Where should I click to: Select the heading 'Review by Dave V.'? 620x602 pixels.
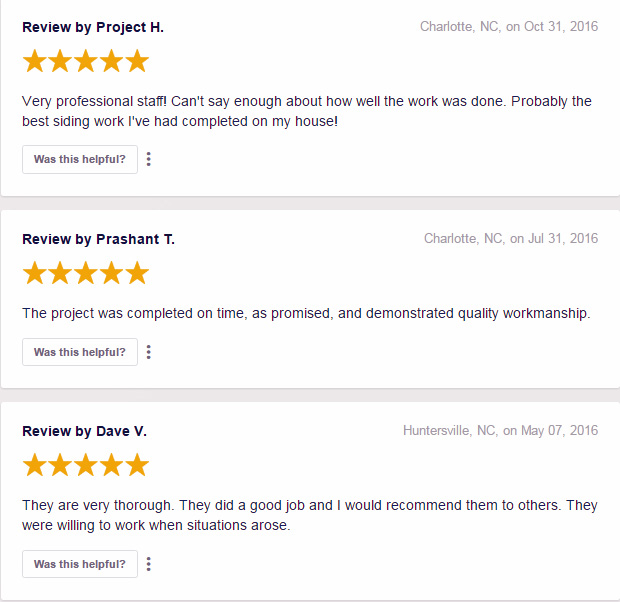[85, 431]
